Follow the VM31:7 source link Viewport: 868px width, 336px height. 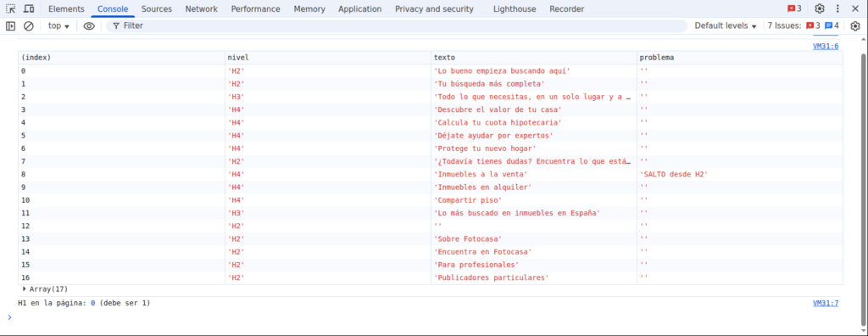pos(826,303)
